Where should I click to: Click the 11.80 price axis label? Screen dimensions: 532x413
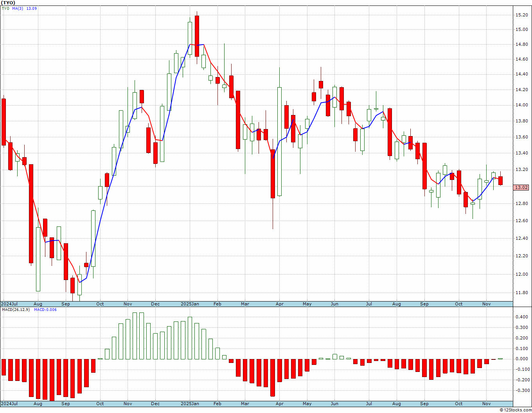tap(521, 293)
